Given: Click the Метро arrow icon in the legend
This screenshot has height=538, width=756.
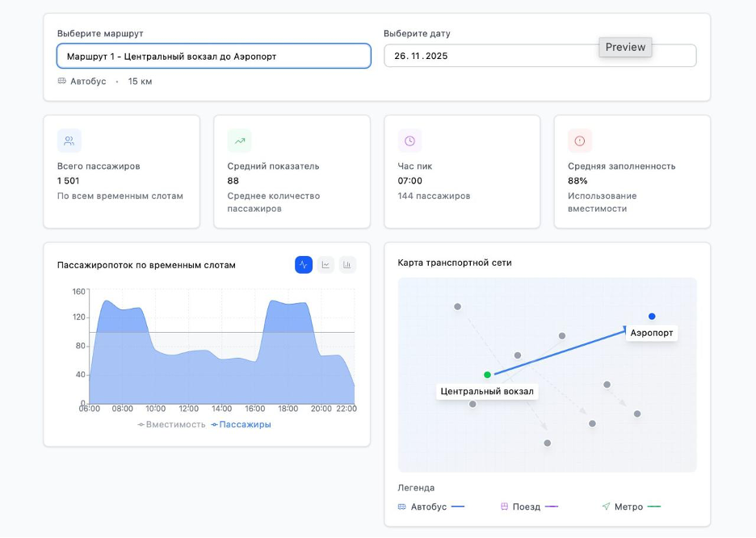Looking at the screenshot, I should point(606,506).
